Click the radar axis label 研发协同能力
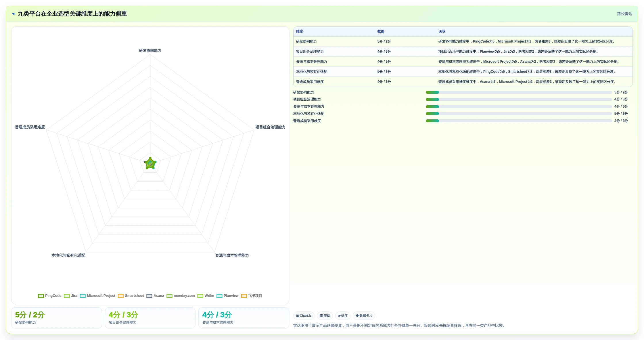Screen dimensions: 644x340 pos(150,51)
